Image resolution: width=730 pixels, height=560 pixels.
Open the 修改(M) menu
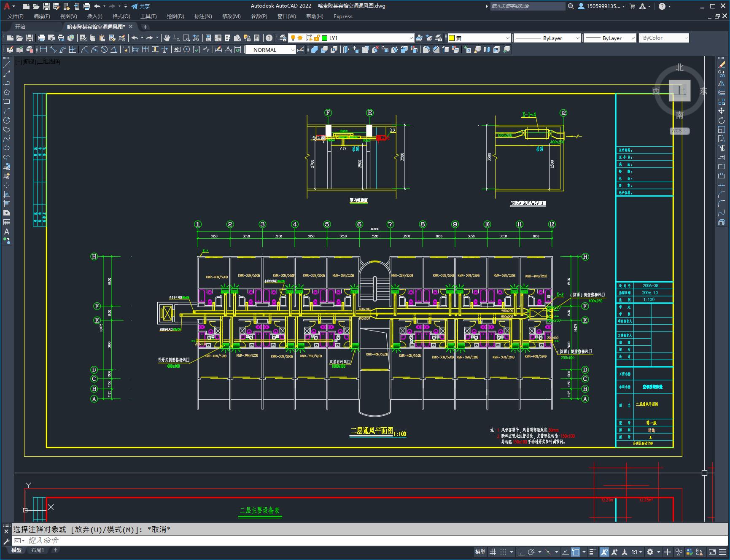(231, 16)
